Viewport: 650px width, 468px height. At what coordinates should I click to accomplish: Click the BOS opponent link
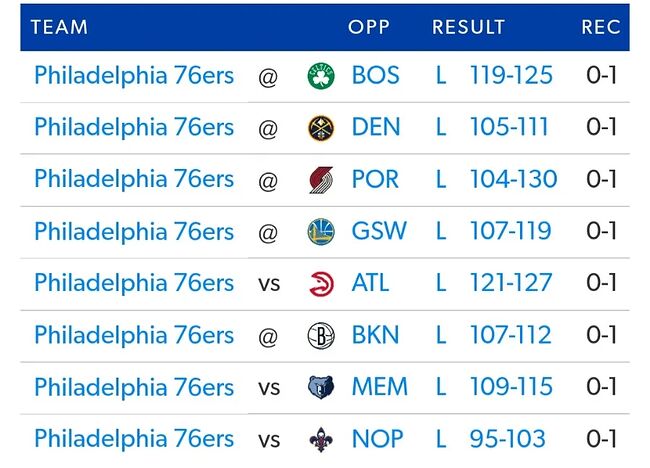click(x=375, y=76)
